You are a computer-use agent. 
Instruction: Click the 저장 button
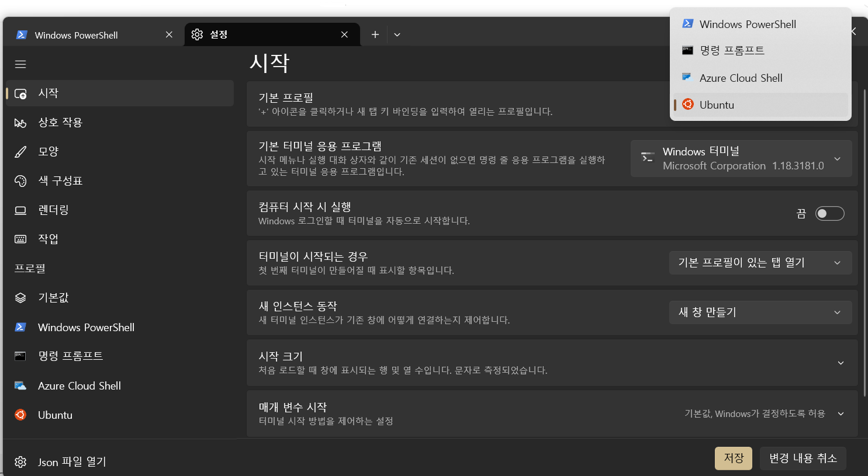[734, 458]
